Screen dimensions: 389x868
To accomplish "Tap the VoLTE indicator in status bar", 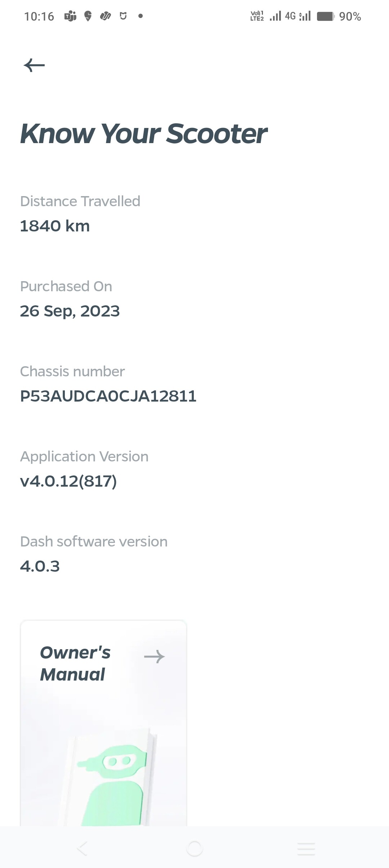I will pyautogui.click(x=257, y=16).
